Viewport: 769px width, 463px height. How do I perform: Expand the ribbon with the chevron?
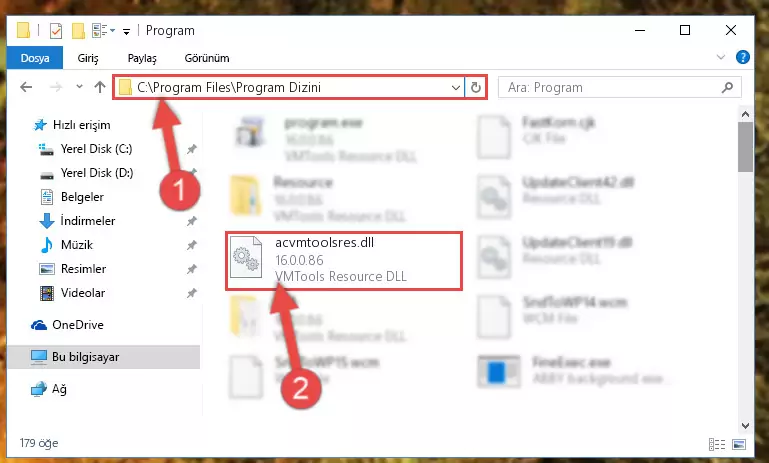point(720,57)
